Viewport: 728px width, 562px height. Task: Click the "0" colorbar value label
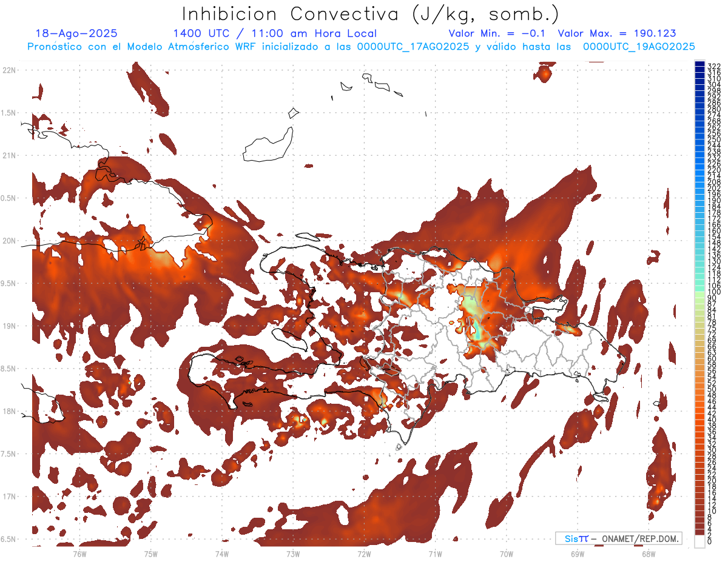710,542
